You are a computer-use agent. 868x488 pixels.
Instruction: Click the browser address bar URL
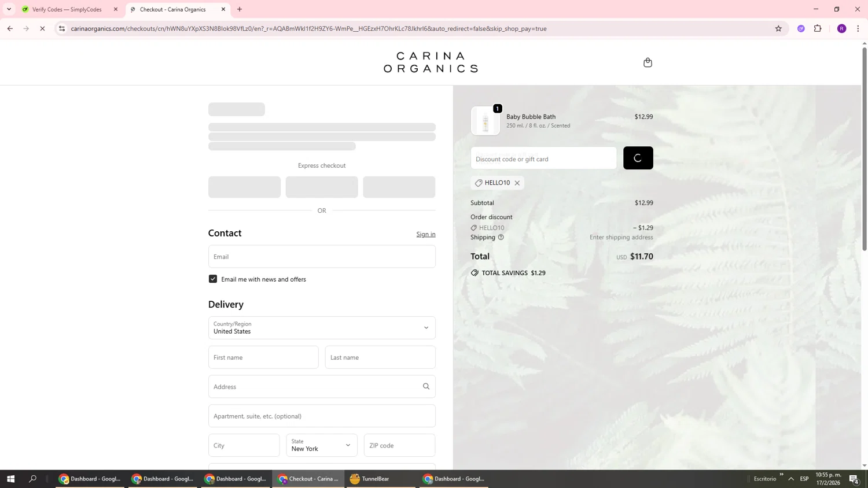pyautogui.click(x=308, y=28)
